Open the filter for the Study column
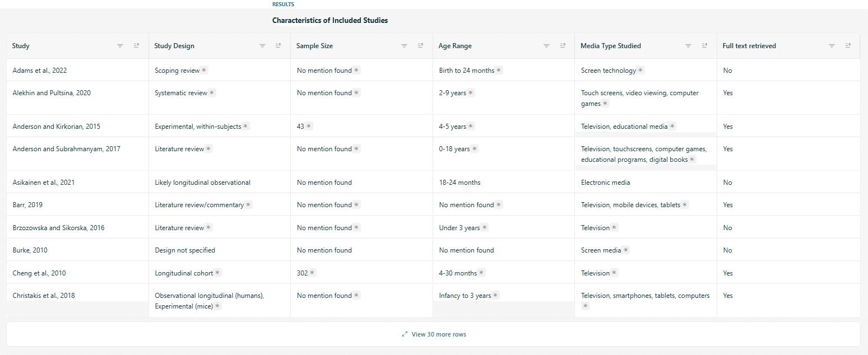 pyautogui.click(x=120, y=46)
